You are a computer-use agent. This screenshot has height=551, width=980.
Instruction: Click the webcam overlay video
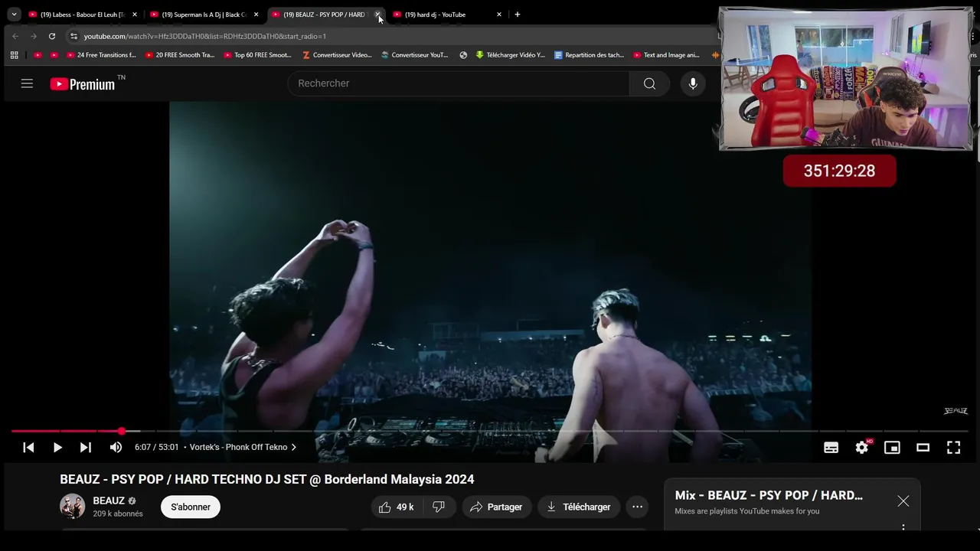coord(845,78)
